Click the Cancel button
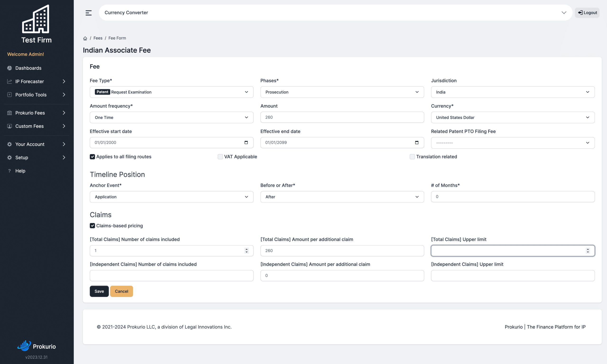This screenshot has height=364, width=607. [121, 291]
